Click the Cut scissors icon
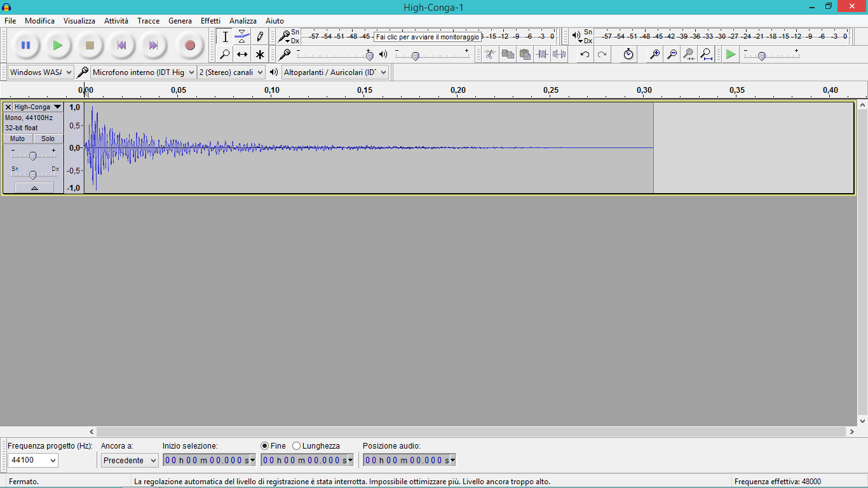Viewport: 868px width, 488px height. (489, 54)
